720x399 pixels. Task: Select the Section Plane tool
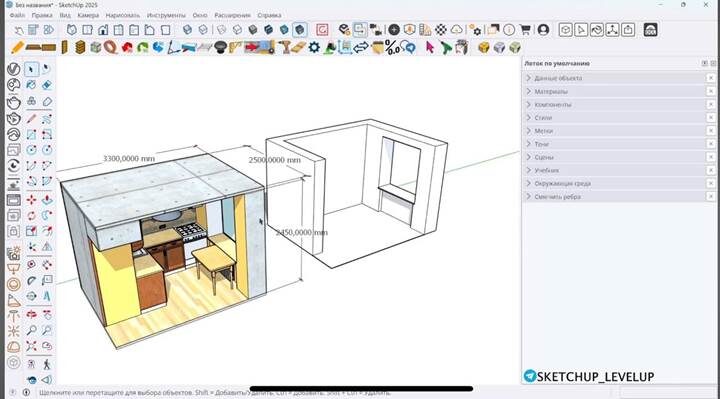pos(46,380)
